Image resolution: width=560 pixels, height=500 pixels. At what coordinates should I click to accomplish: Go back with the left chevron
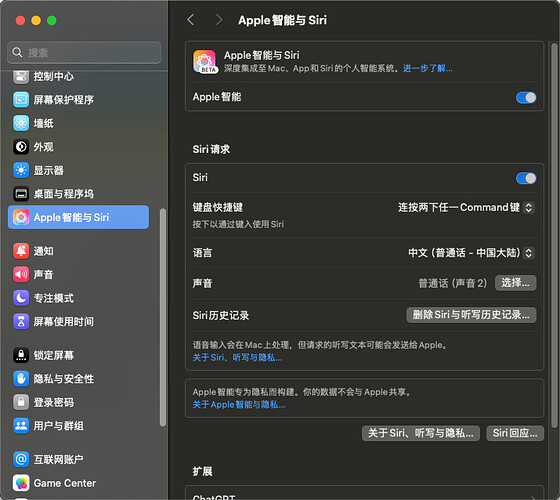(x=191, y=20)
